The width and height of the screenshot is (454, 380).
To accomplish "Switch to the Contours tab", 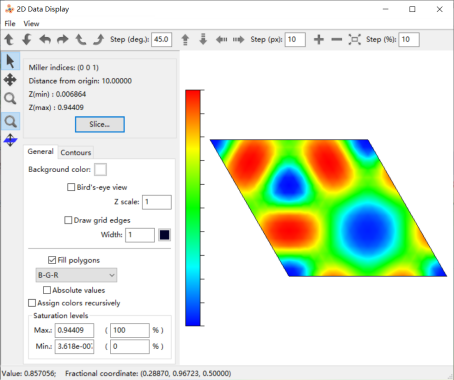I will tap(76, 152).
